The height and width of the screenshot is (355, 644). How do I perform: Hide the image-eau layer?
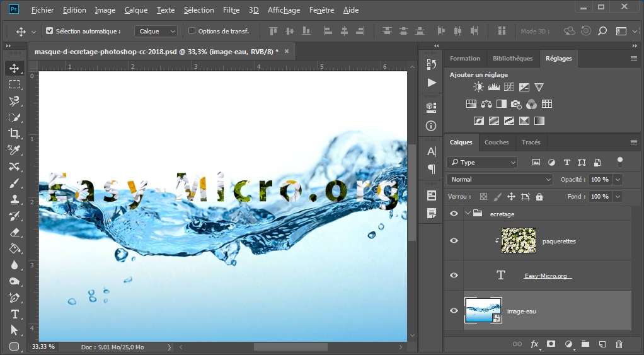click(x=454, y=311)
